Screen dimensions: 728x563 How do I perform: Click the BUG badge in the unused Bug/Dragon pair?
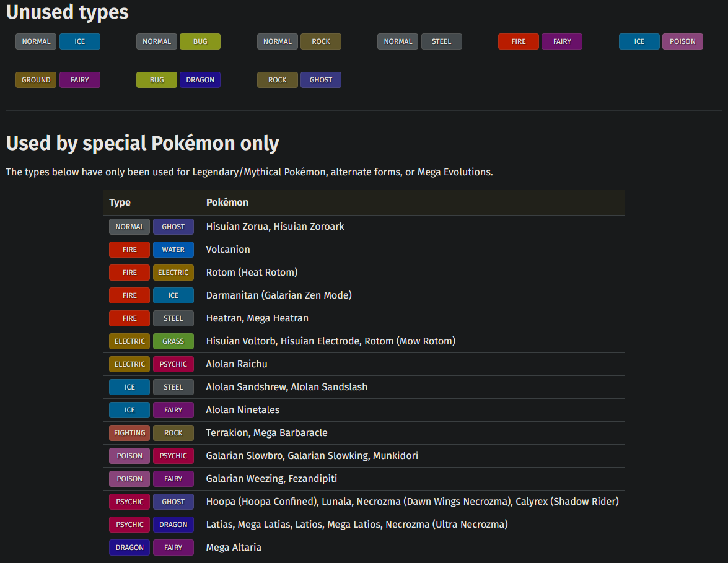coord(157,80)
